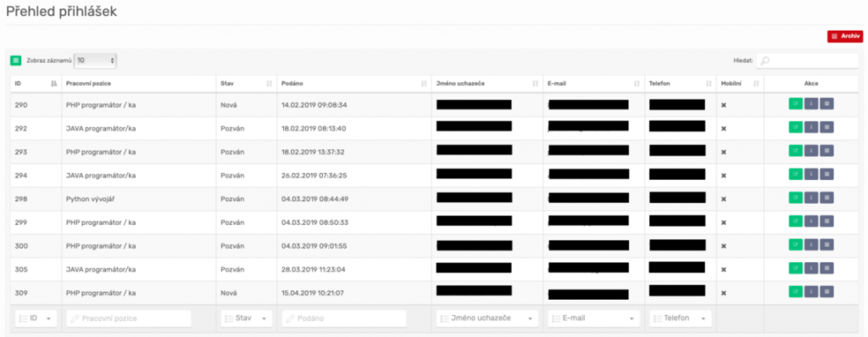Open the Telefon filter dropdown in footer

click(681, 318)
